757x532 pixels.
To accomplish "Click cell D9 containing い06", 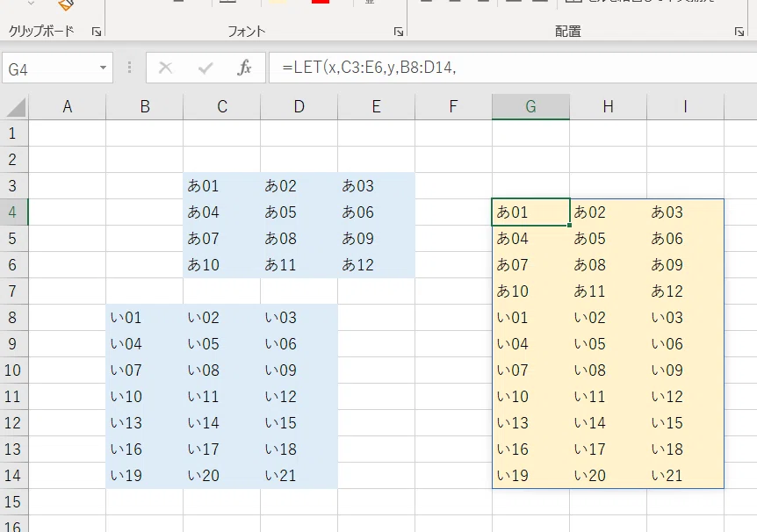I will pyautogui.click(x=299, y=344).
